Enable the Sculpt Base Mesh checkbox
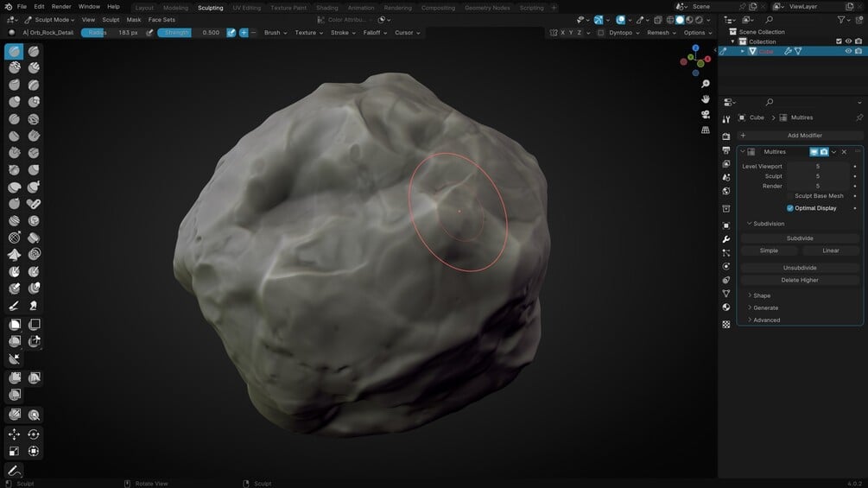The width and height of the screenshot is (868, 488). pos(790,196)
